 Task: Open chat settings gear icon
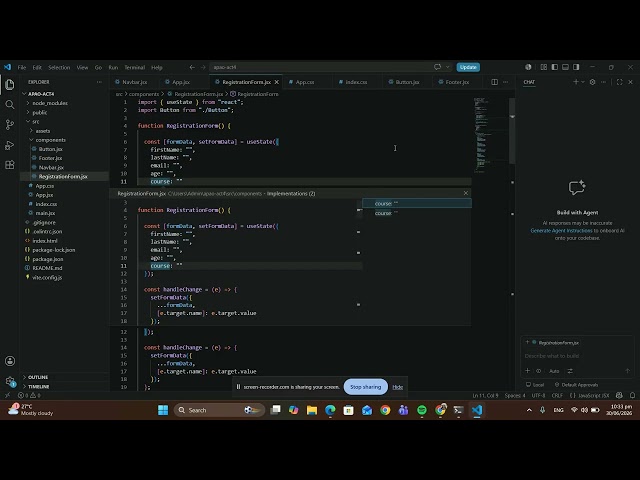(592, 82)
